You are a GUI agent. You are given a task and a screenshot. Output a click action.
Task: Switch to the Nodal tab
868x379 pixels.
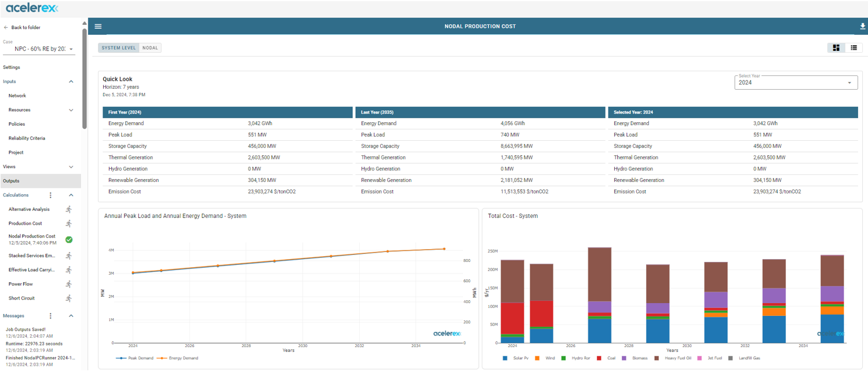coord(150,48)
